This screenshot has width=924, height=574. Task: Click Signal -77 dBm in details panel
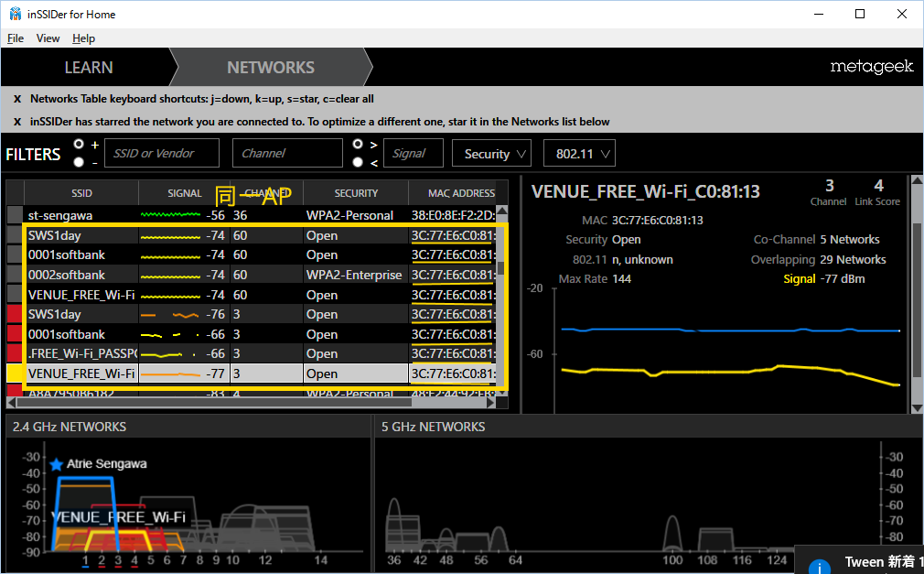(823, 279)
